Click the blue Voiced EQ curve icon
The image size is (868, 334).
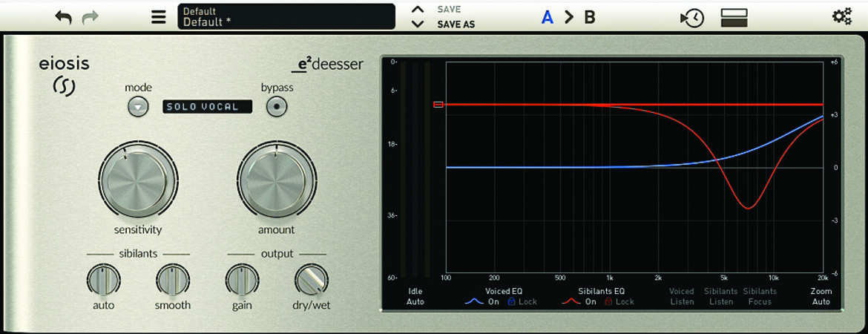pos(474,302)
